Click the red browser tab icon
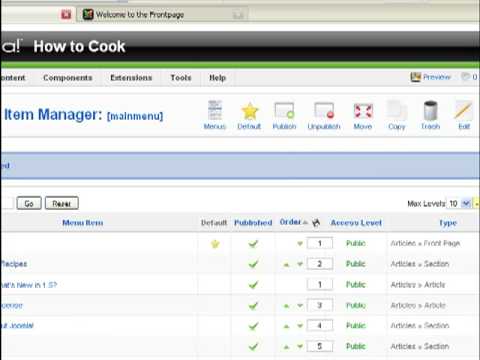Screen dimensions: 480x360 pos(66,14)
